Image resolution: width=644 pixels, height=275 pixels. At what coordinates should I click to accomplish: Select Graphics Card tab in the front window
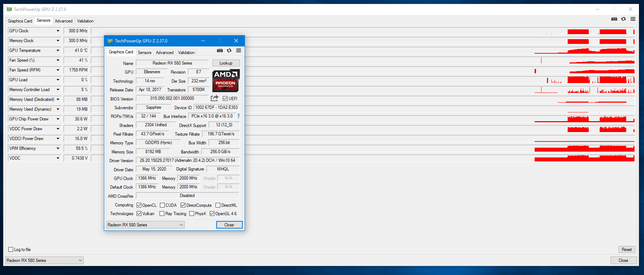pos(121,52)
